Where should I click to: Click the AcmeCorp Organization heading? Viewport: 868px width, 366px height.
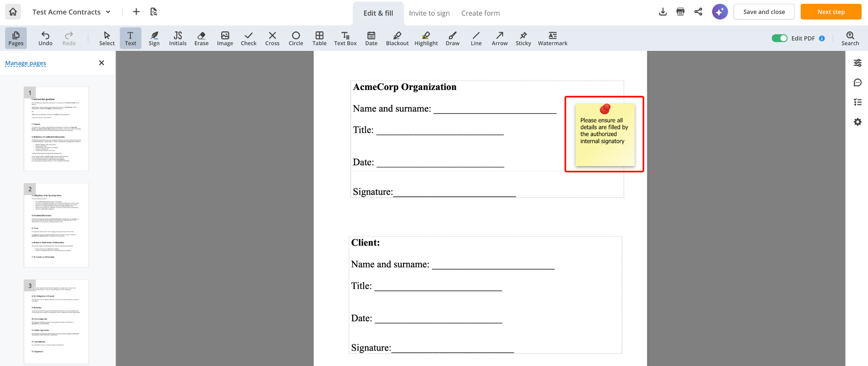pos(405,87)
